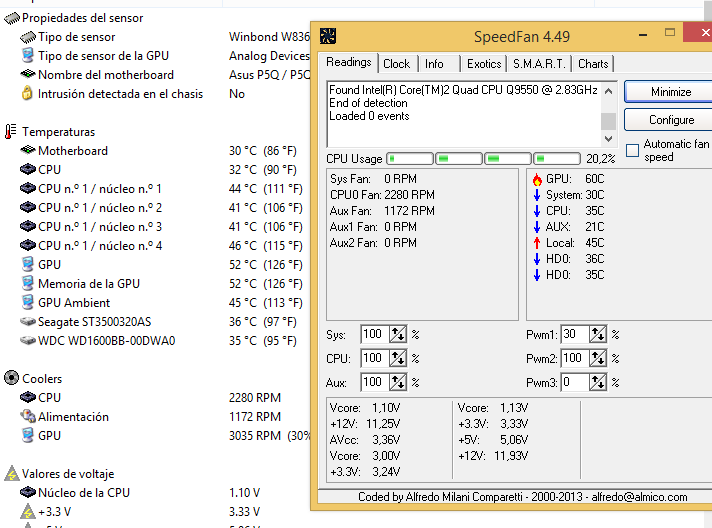Click the icon for CPU núcleo n.º 4

click(x=28, y=245)
